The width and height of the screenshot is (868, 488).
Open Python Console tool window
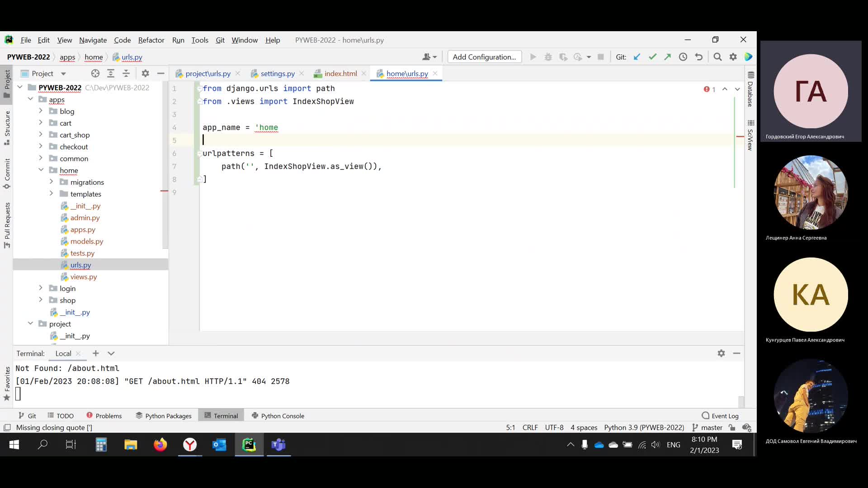click(278, 416)
